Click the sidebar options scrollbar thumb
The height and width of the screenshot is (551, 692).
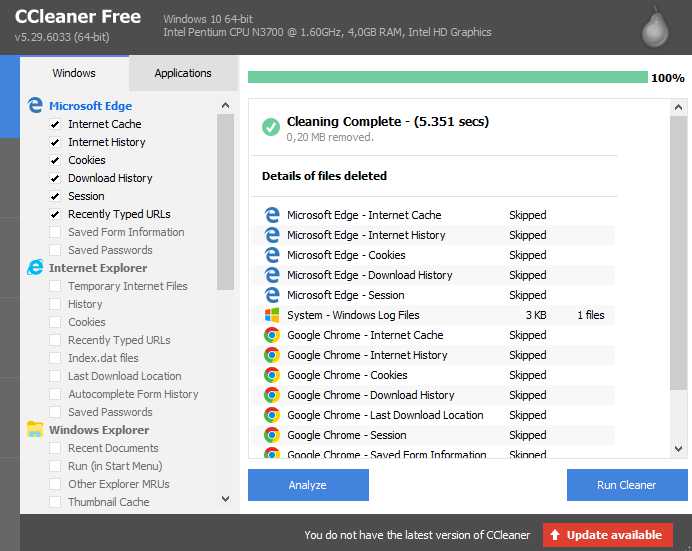226,202
